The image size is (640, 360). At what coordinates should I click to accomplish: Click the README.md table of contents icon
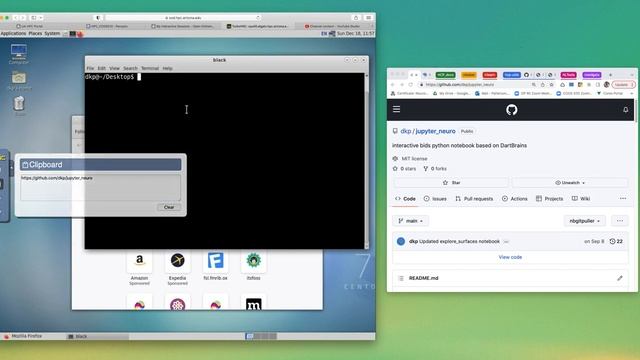tap(401, 278)
